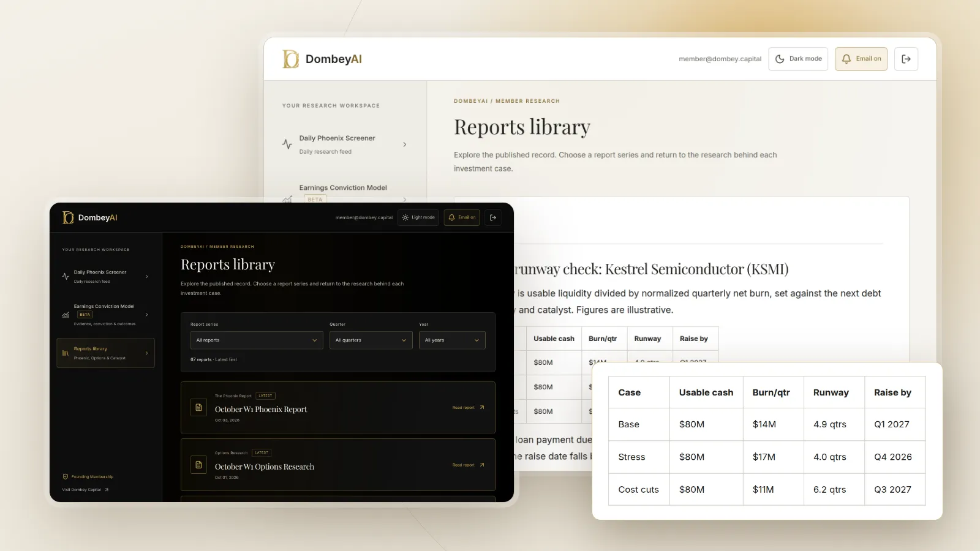
Task: Expand light-window Daily Phoenix Screener chevron
Action: tap(405, 144)
